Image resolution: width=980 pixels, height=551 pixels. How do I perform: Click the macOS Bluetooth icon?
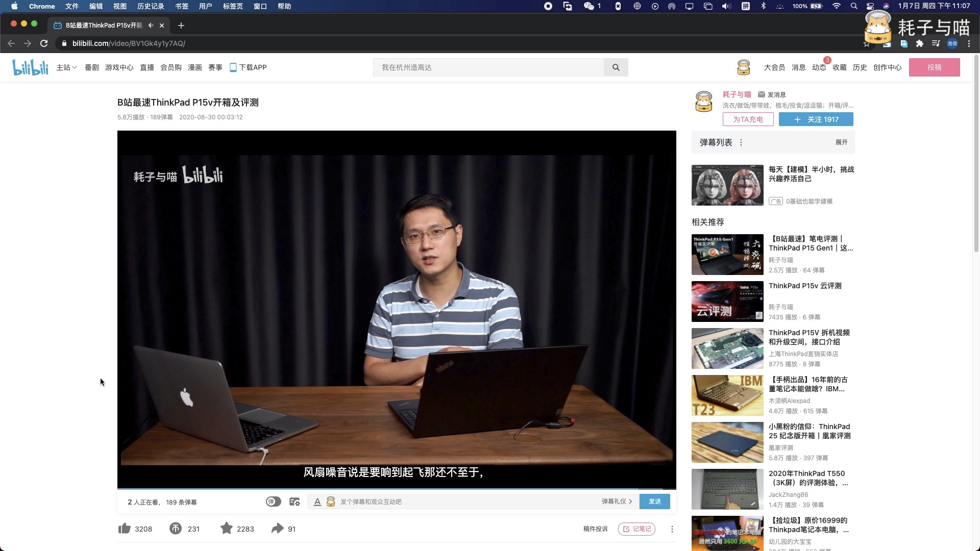click(764, 6)
